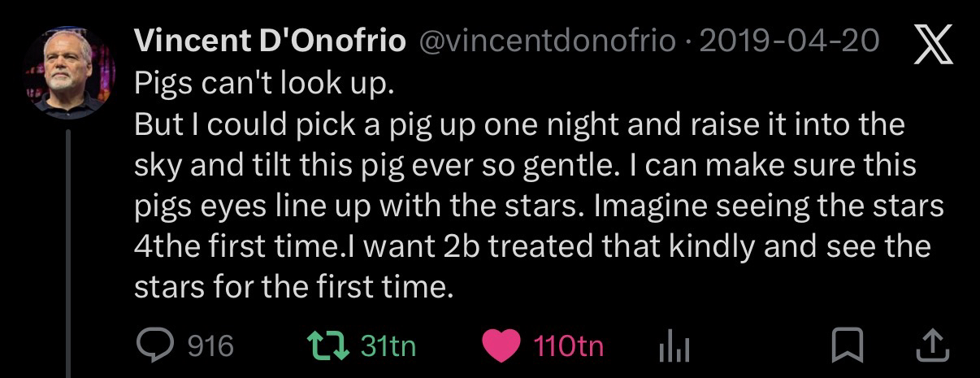Tap the share upload arrow icon

click(x=931, y=346)
